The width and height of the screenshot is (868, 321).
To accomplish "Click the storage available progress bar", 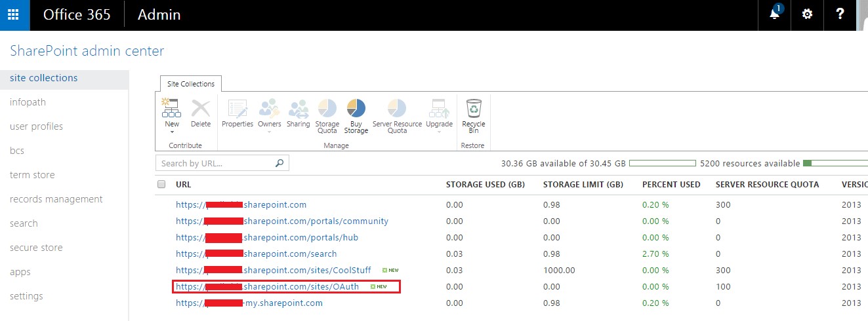I will 663,163.
